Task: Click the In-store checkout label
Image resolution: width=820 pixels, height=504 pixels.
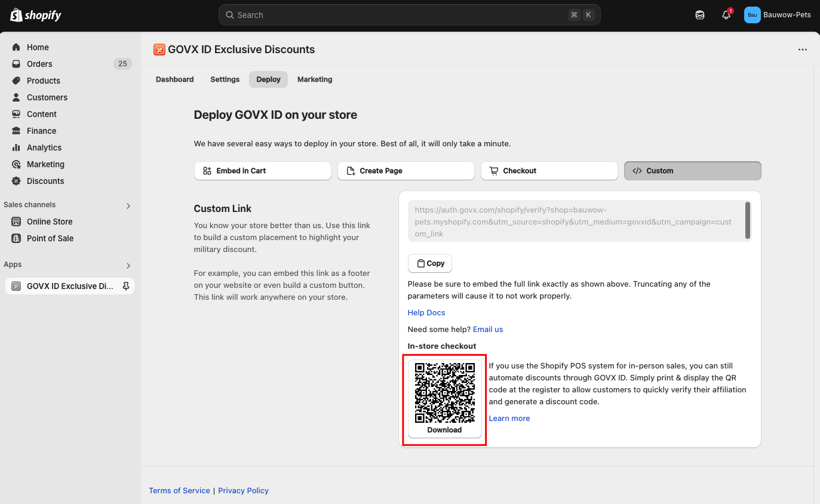Action: (x=442, y=346)
